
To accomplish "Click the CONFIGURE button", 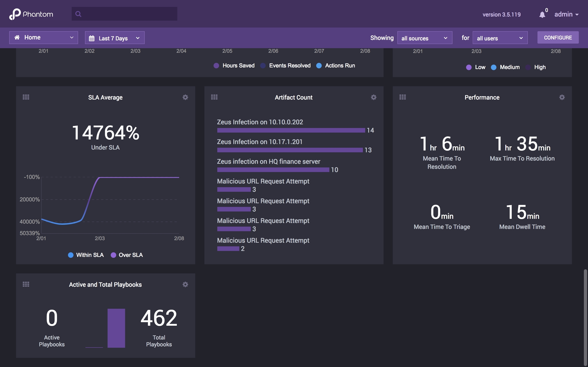I will (x=558, y=37).
